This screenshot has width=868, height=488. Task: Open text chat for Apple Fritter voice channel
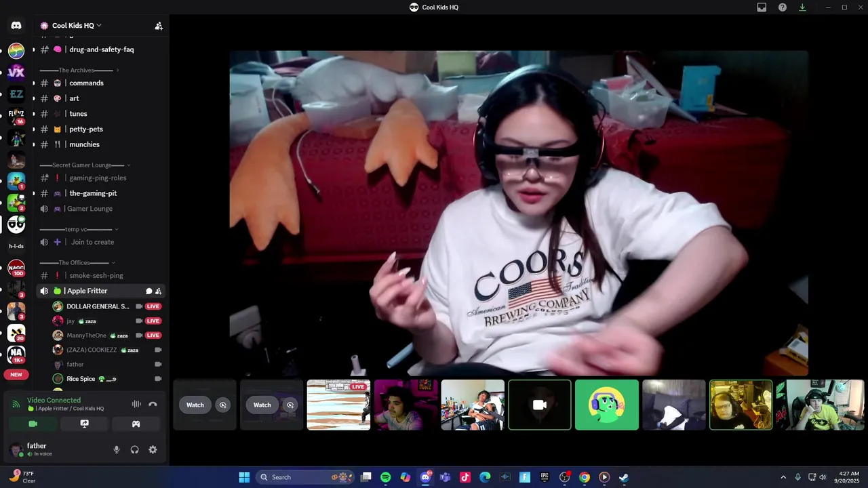(149, 291)
